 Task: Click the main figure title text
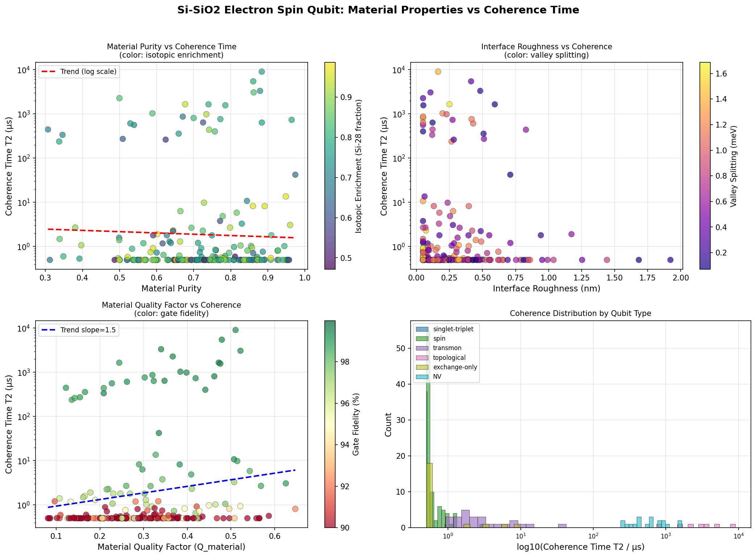(378, 10)
